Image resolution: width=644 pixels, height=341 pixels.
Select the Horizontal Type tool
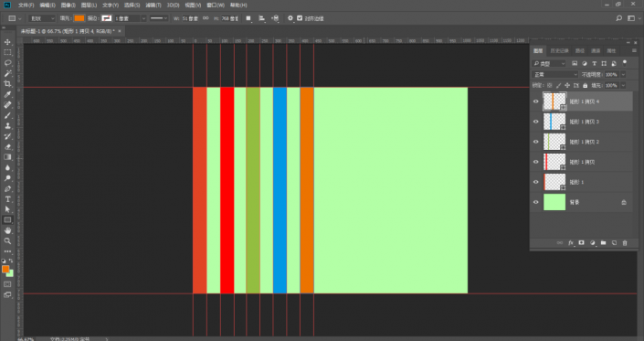coord(7,199)
